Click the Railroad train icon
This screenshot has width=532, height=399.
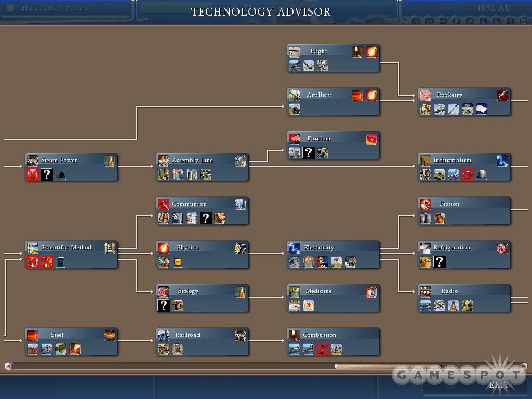164,335
